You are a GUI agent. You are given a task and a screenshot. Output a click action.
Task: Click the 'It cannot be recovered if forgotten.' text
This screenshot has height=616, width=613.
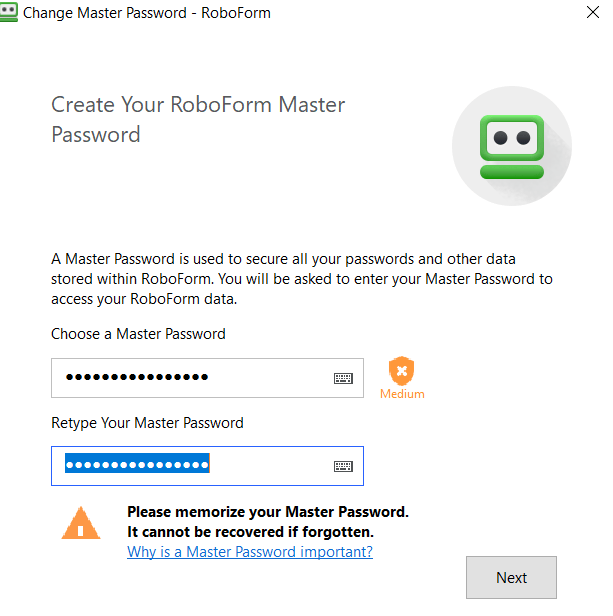coord(250,532)
